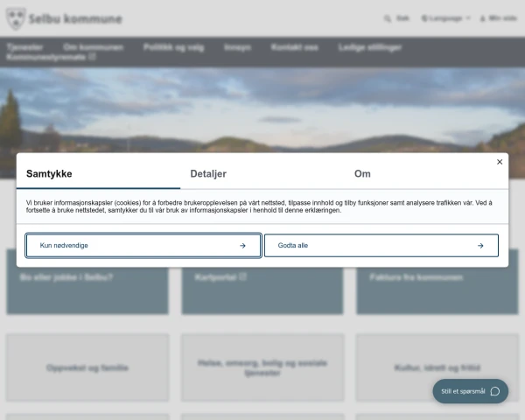Open the Tjenester menu item
The width and height of the screenshot is (525, 420).
point(24,47)
